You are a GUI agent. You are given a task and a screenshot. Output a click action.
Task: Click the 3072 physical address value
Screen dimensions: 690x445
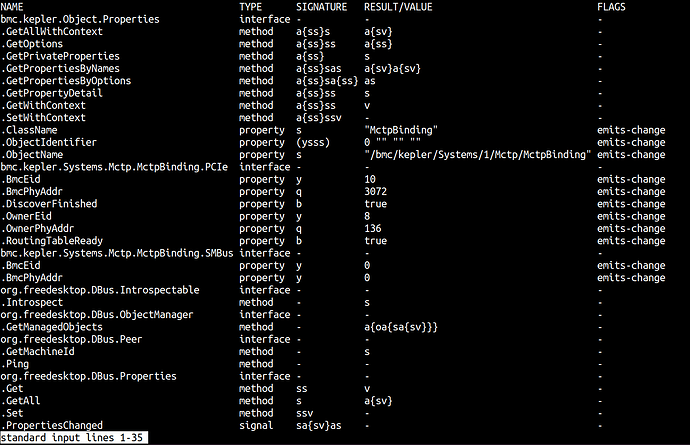point(376,191)
